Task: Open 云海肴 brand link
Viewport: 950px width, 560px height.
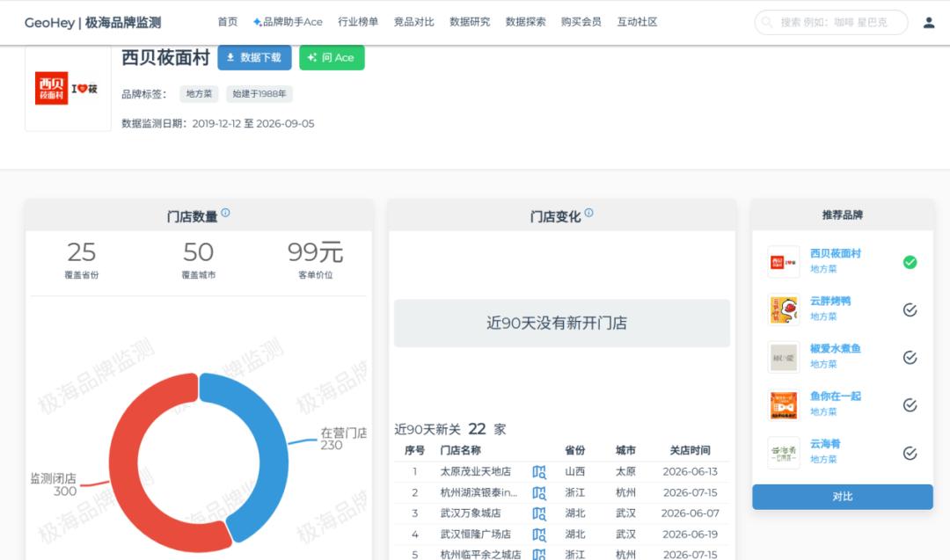Action: click(x=825, y=444)
